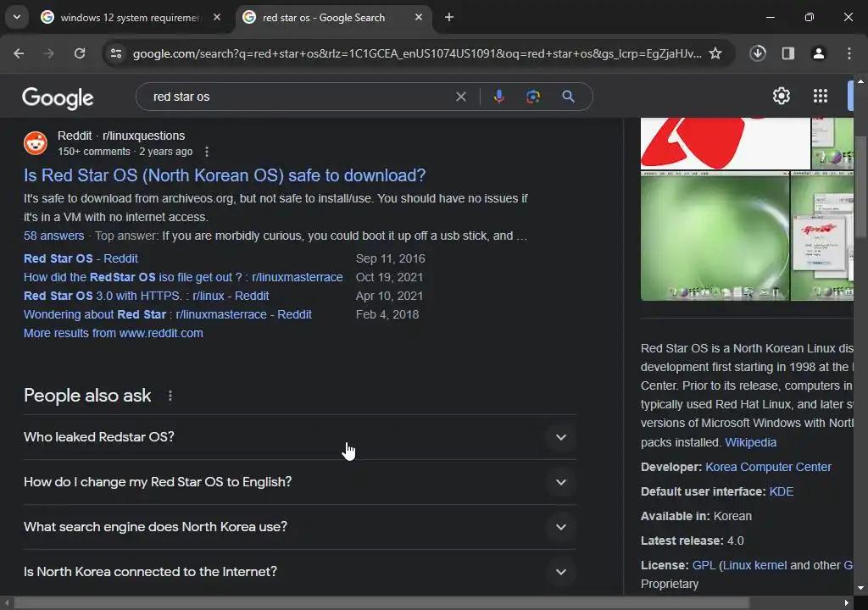The height and width of the screenshot is (610, 868).
Task: Open the options menu for the Reddit result
Action: point(207,152)
